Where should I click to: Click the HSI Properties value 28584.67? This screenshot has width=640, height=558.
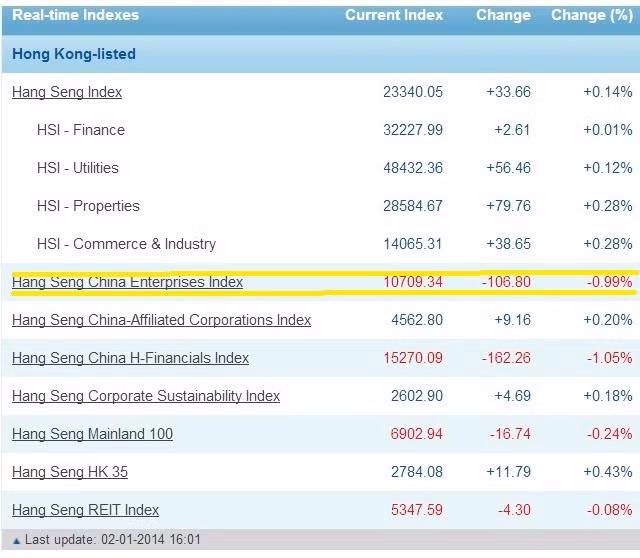point(413,206)
